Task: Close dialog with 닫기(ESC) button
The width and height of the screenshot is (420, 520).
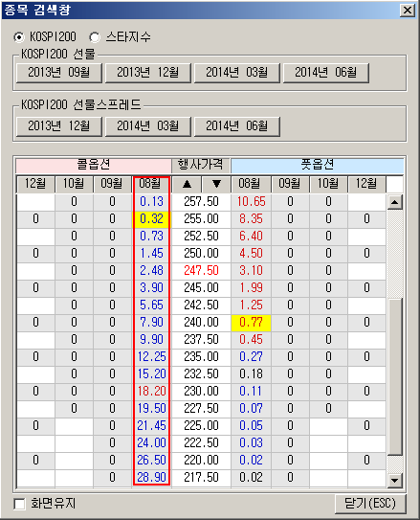Action: [x=370, y=504]
